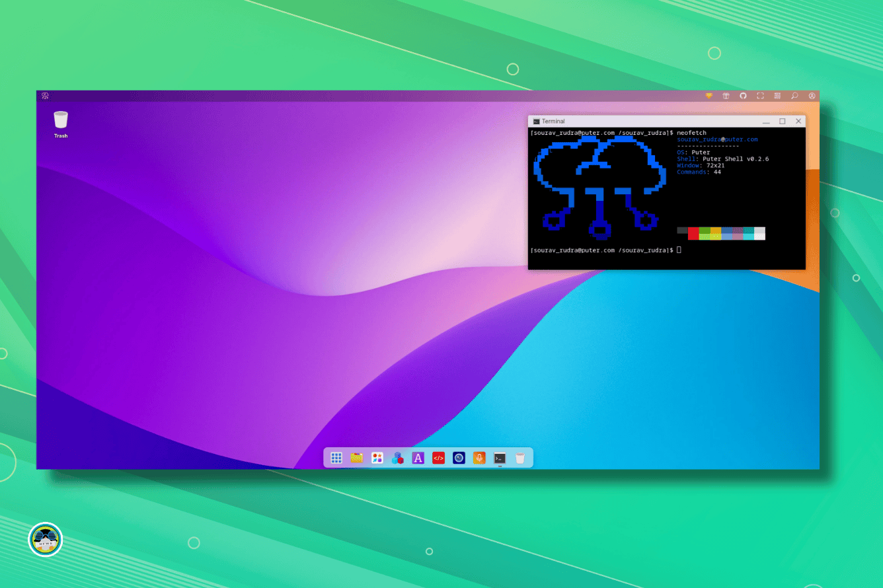883x588 pixels.
Task: Open the gift box referral icon
Action: 726,96
